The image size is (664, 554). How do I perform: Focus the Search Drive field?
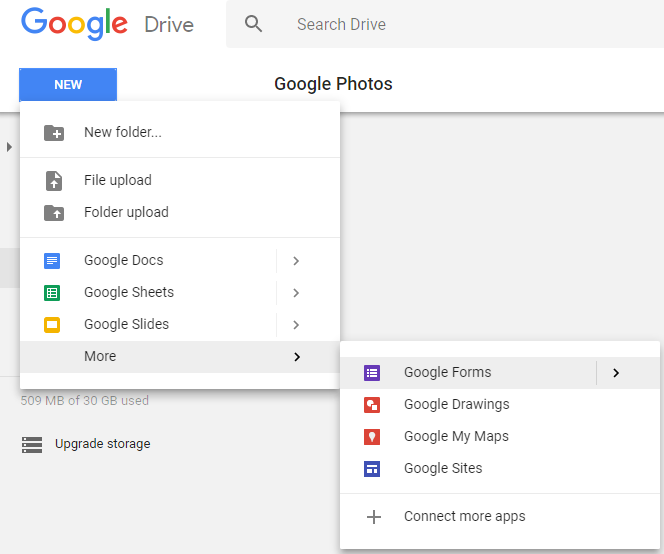click(445, 24)
